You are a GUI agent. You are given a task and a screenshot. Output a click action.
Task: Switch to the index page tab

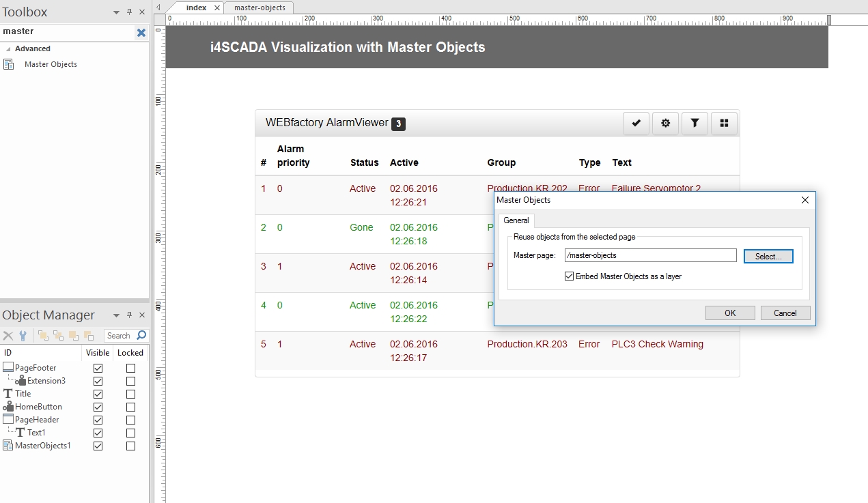[x=196, y=8]
